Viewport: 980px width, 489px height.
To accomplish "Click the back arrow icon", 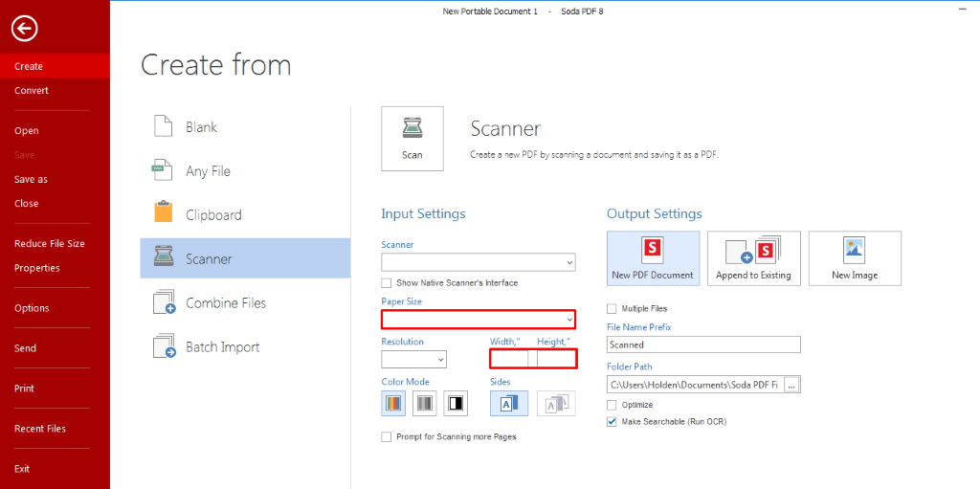I will click(x=24, y=28).
